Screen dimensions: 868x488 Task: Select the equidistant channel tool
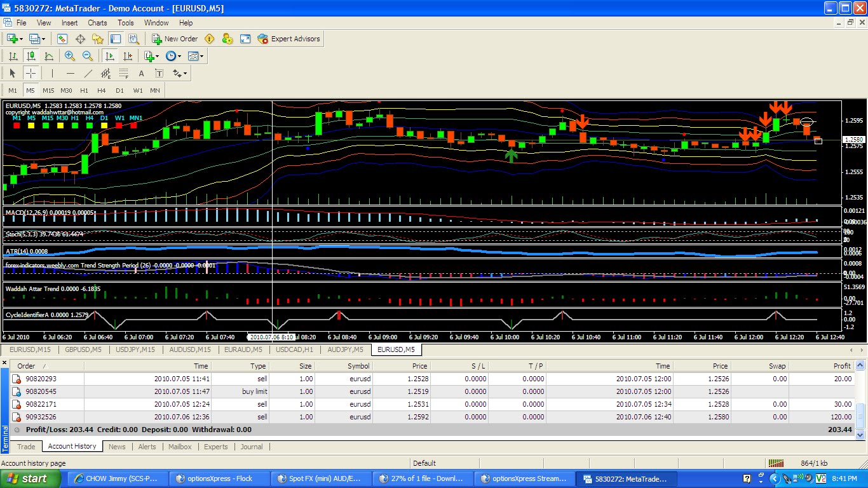click(x=106, y=73)
